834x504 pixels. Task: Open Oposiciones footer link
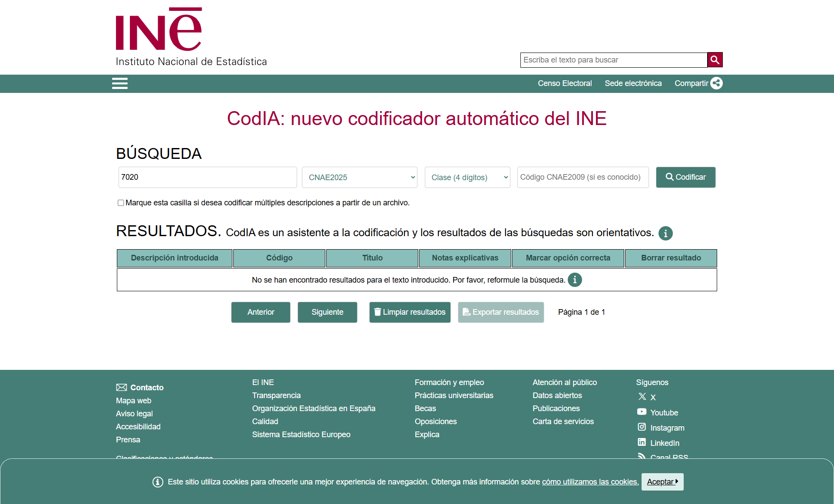click(436, 422)
